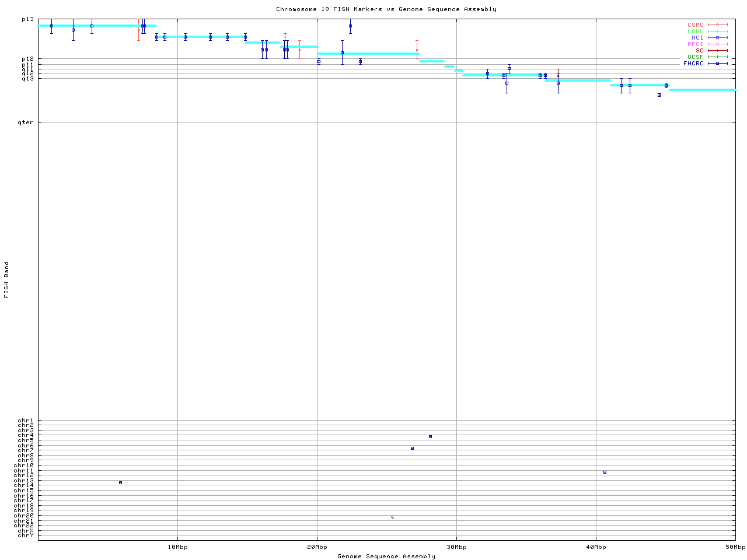Screen dimensions: 747x560
Task: Click the 'chrX' y-axis label
Action: coord(26,530)
